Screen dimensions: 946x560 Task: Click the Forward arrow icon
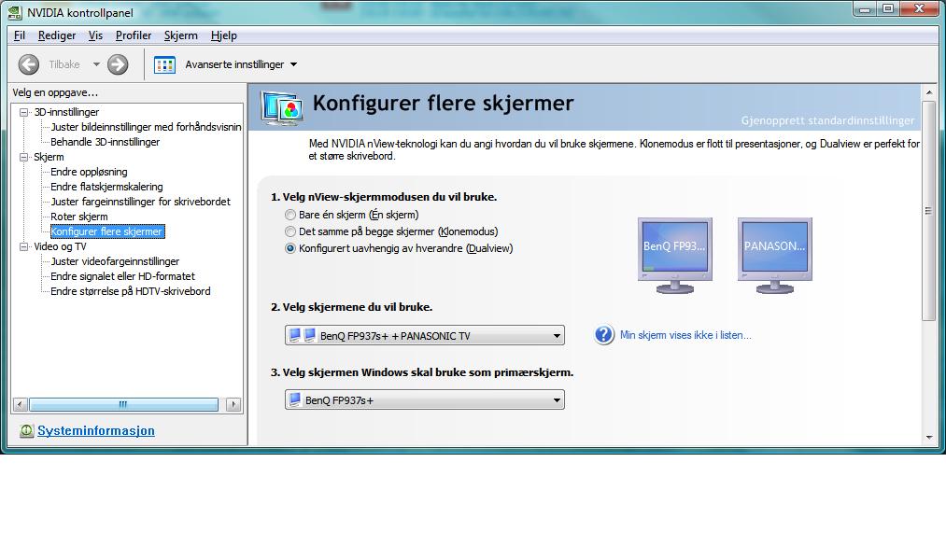[x=118, y=64]
